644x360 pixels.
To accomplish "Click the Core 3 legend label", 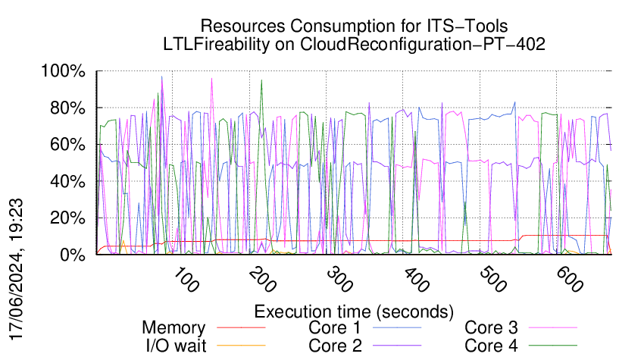I will point(491,328).
